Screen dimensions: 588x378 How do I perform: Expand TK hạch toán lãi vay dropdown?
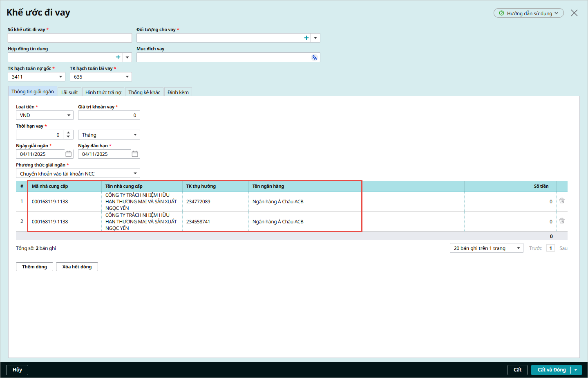tap(127, 77)
